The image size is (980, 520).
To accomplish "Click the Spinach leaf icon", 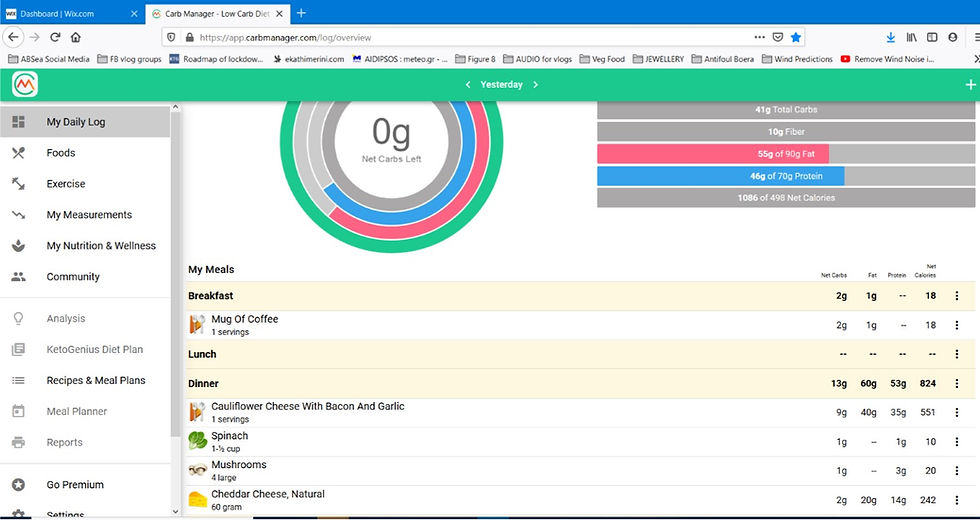I will coord(198,441).
